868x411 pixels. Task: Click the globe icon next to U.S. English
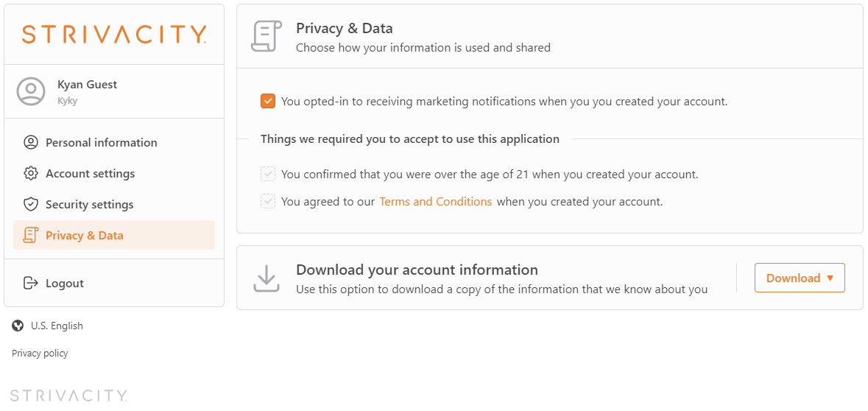pyautogui.click(x=18, y=326)
